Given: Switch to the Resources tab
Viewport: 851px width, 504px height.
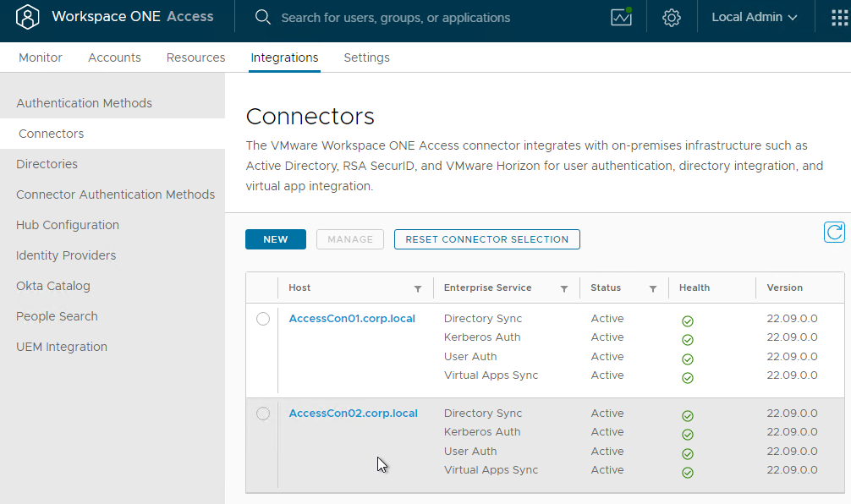Looking at the screenshot, I should click(x=196, y=58).
